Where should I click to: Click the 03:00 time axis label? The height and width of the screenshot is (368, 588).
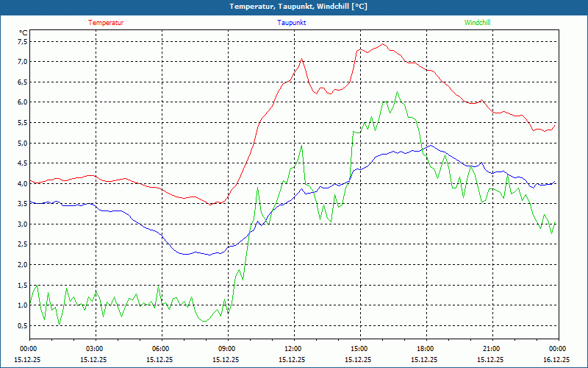(x=96, y=349)
